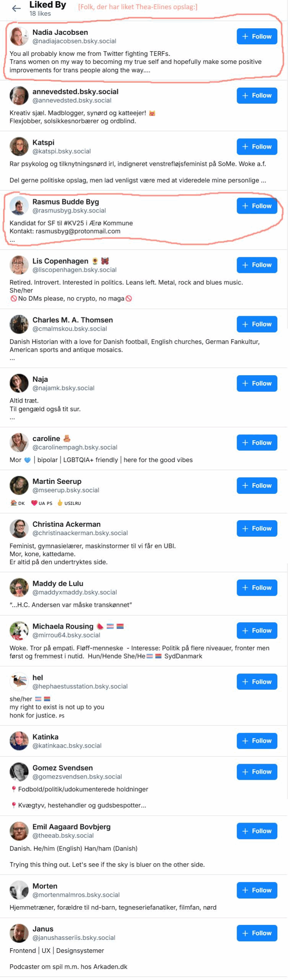
Task: Open the Lis Copenhagen profile name link
Action: pos(60,261)
